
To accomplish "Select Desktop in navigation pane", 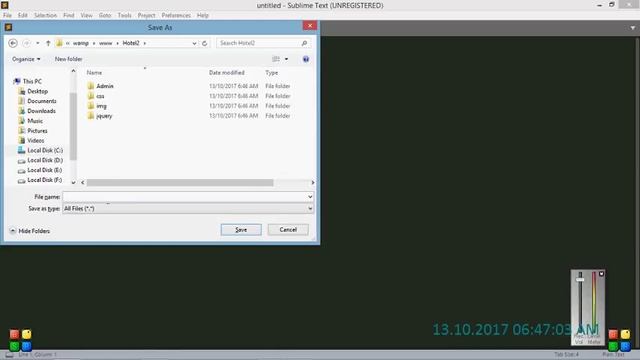I will [37, 91].
